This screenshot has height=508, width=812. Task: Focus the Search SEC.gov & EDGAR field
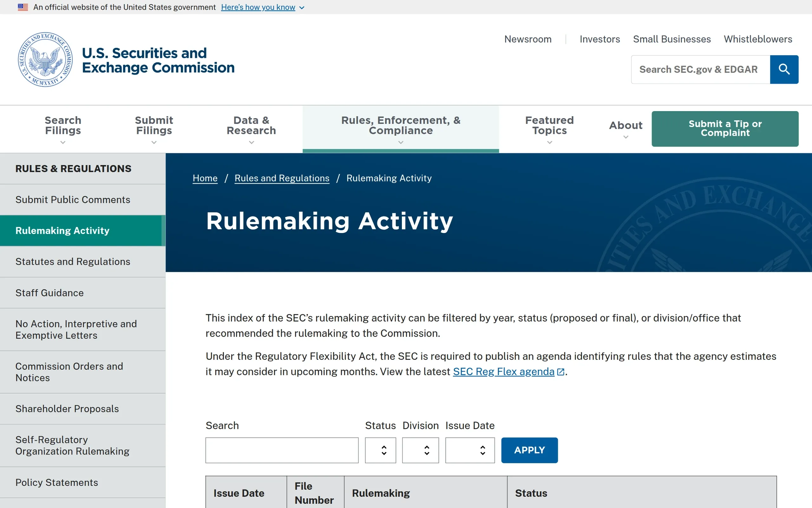tap(701, 69)
